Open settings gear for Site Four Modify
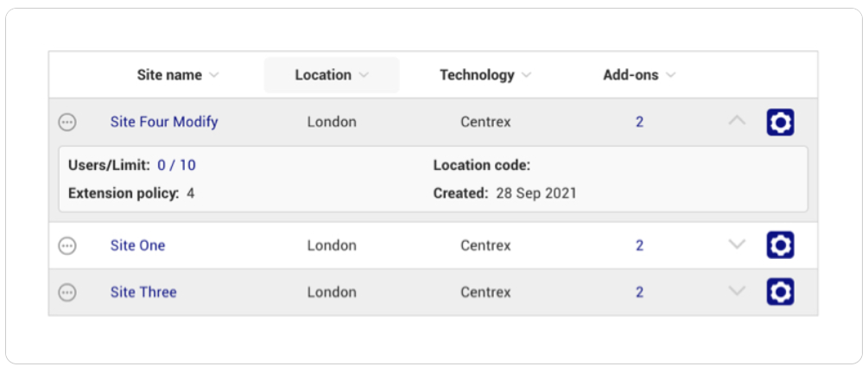 [780, 123]
